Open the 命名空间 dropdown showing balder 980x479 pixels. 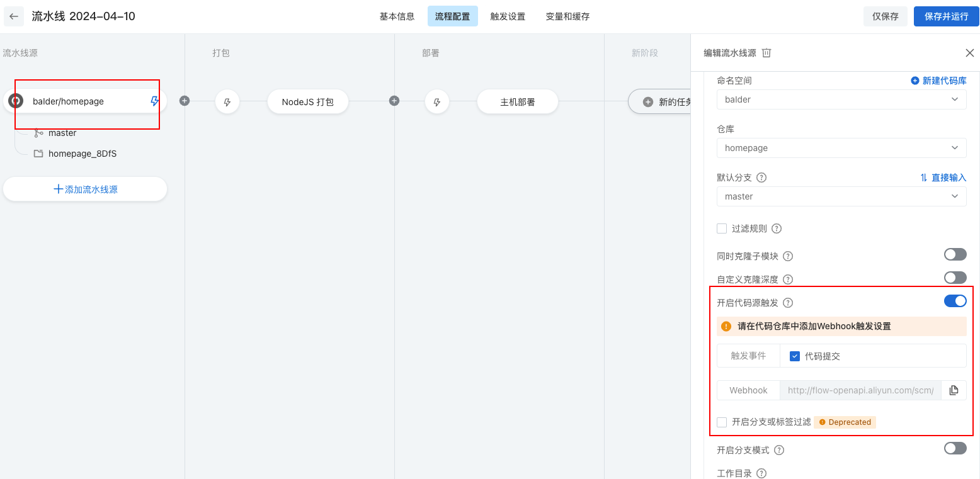841,99
